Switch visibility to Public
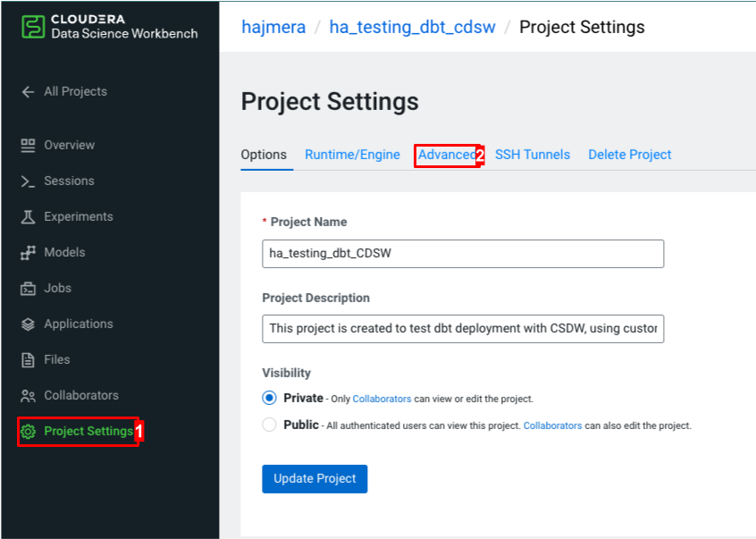Viewport: 756px width, 539px height. point(269,425)
